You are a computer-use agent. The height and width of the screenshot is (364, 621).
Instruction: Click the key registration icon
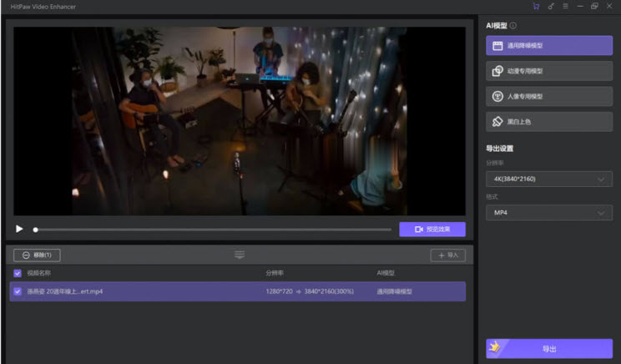[x=551, y=6]
